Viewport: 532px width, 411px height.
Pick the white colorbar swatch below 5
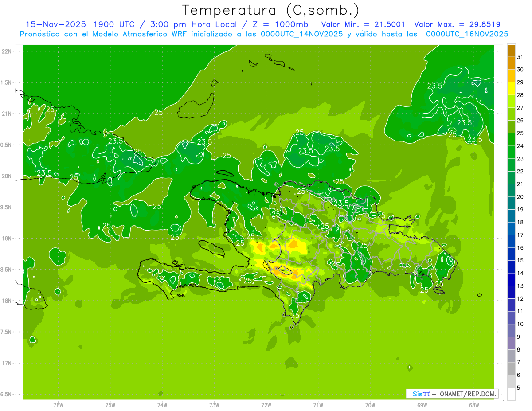click(x=511, y=394)
